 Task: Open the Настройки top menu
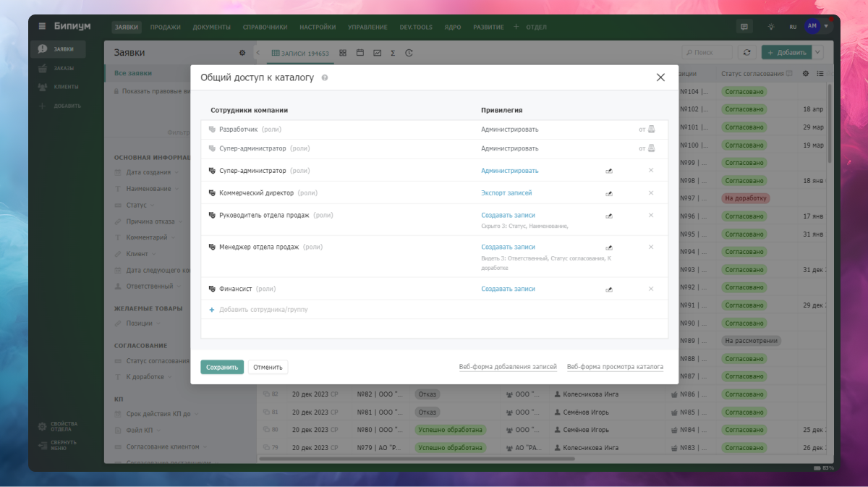pos(318,27)
